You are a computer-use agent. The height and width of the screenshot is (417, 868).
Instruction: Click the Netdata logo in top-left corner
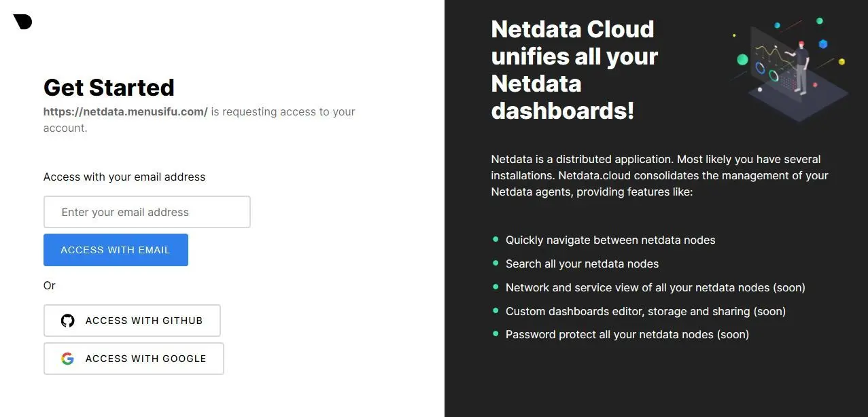(22, 22)
